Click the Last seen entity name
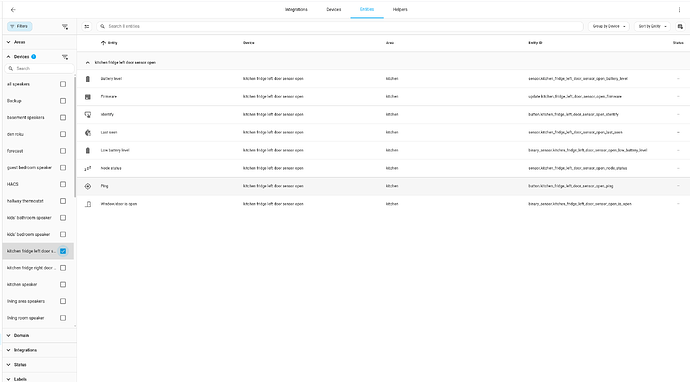This screenshot has width=690, height=382. [x=109, y=132]
